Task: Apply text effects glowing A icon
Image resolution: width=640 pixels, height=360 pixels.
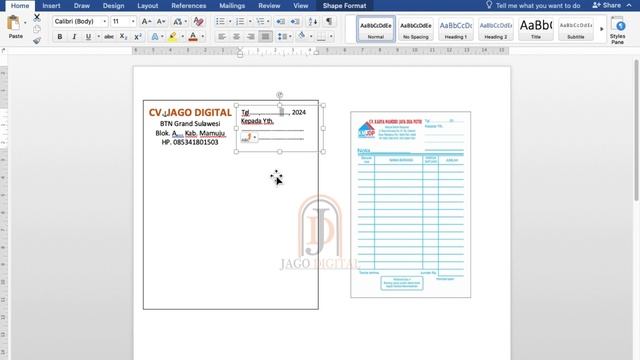Action: click(x=155, y=37)
